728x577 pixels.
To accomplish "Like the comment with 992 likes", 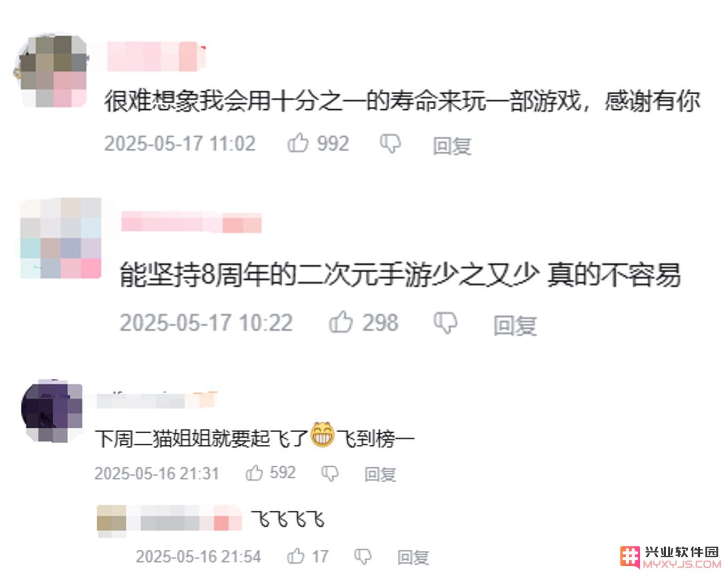I will [x=298, y=143].
